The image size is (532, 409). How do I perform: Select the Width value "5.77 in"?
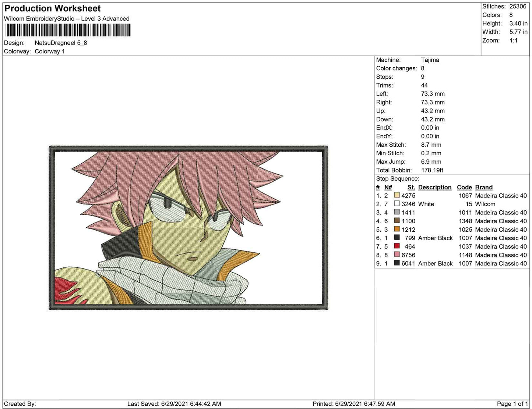point(518,32)
